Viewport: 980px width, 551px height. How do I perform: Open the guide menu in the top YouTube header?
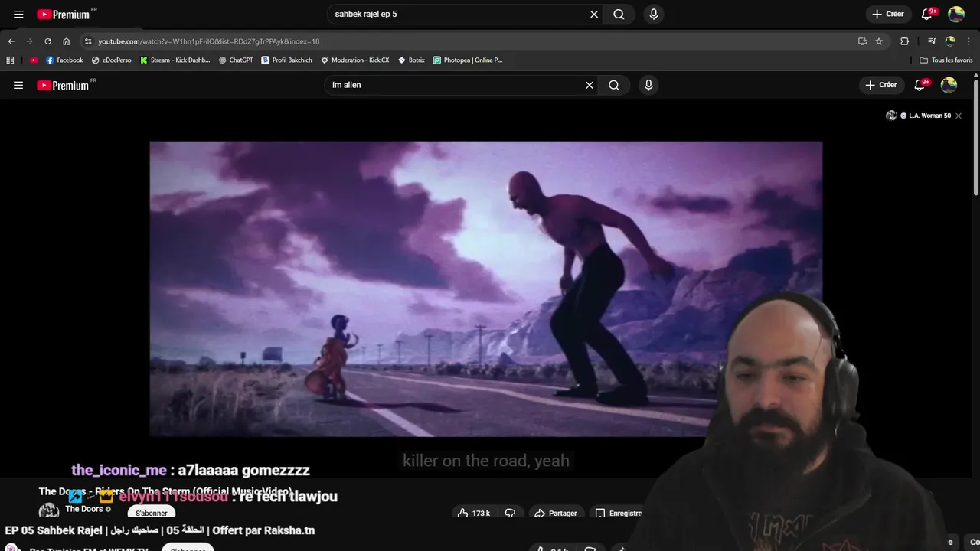[18, 14]
